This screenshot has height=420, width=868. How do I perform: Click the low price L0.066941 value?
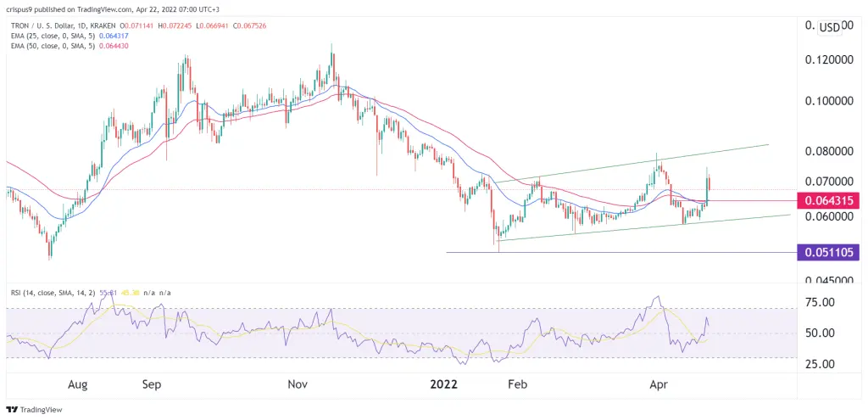click(x=214, y=25)
